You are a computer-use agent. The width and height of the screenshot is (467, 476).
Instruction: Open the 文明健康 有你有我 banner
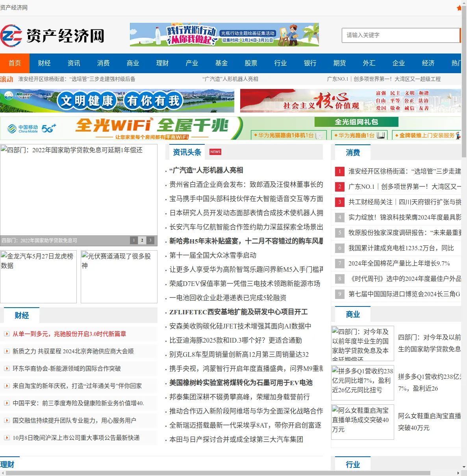[x=117, y=101]
